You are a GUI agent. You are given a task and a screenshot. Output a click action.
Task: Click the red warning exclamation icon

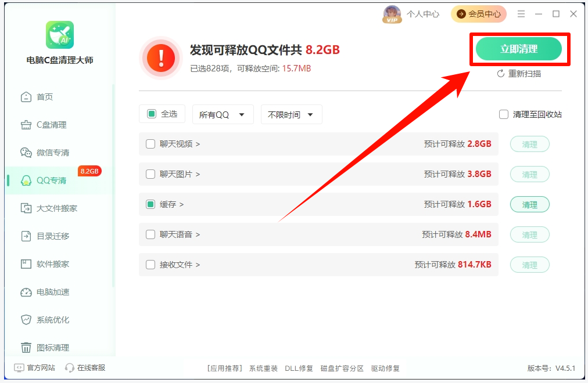(x=161, y=58)
